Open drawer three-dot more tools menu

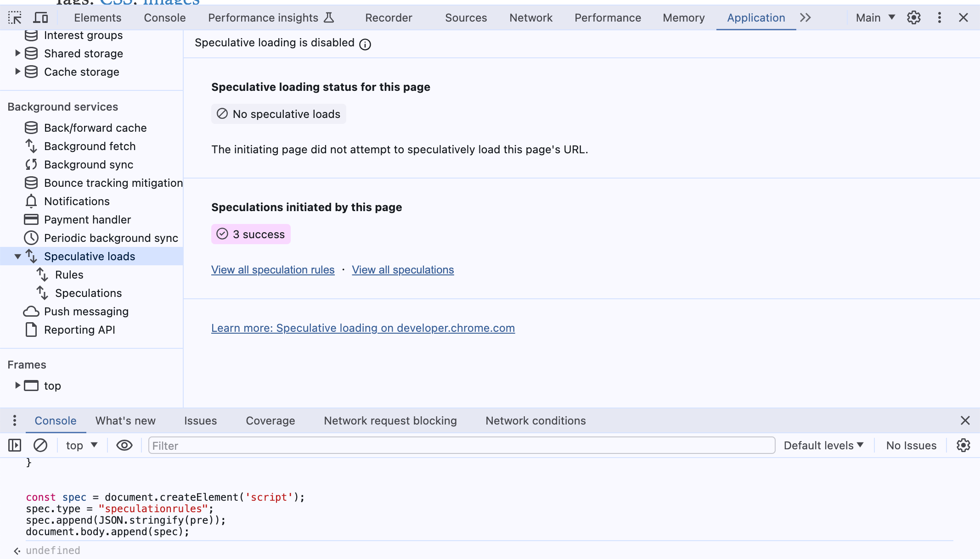tap(15, 420)
